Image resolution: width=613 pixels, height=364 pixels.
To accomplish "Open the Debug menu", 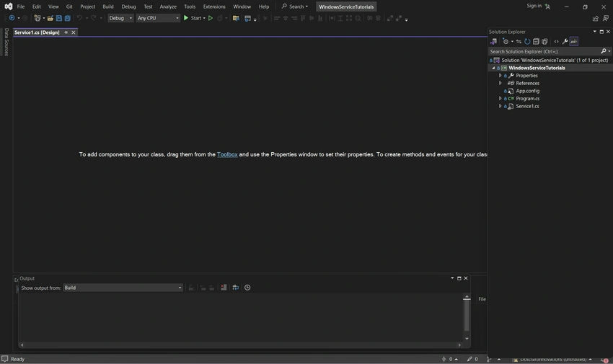I will pos(128,6).
